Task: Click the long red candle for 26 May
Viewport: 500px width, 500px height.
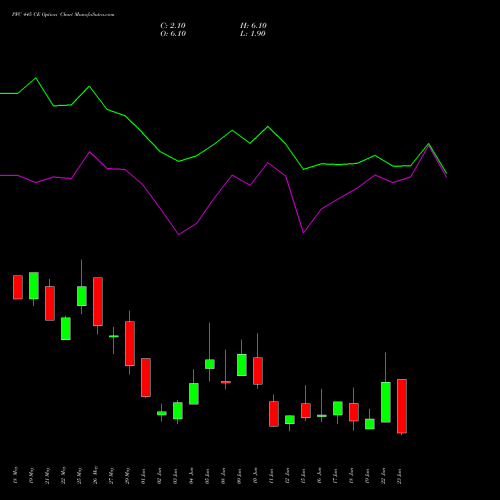Action: [98, 301]
